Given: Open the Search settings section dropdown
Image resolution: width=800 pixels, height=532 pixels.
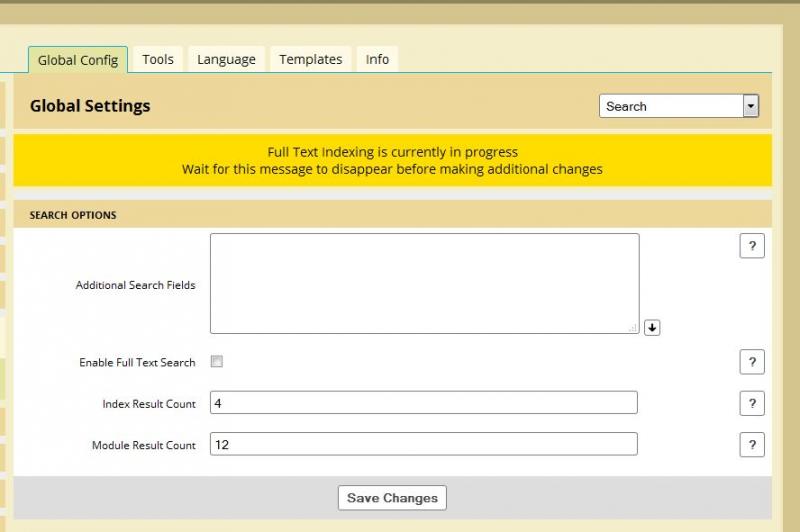Looking at the screenshot, I should tap(679, 106).
